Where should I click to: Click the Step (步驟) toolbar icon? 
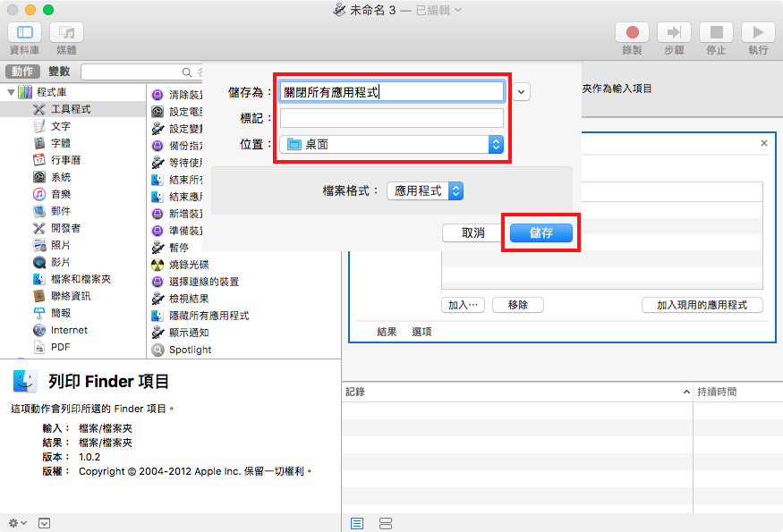[674, 32]
